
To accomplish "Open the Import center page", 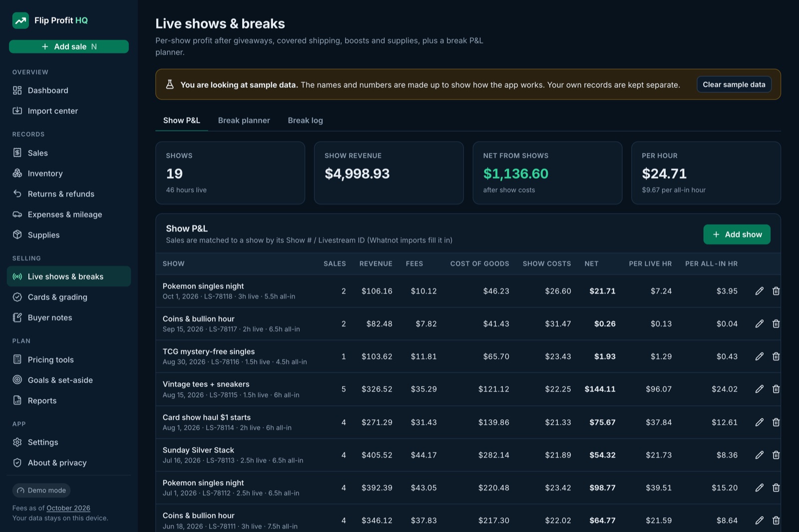I will pos(69,111).
